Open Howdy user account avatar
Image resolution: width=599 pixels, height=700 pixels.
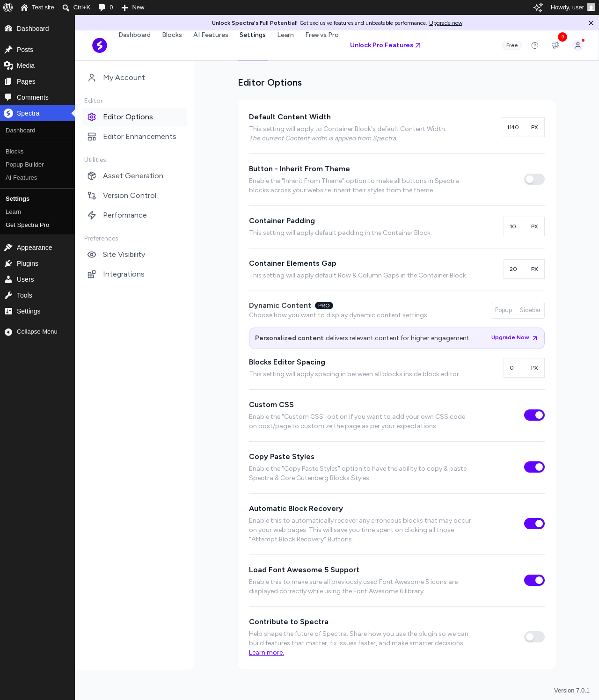591,7
